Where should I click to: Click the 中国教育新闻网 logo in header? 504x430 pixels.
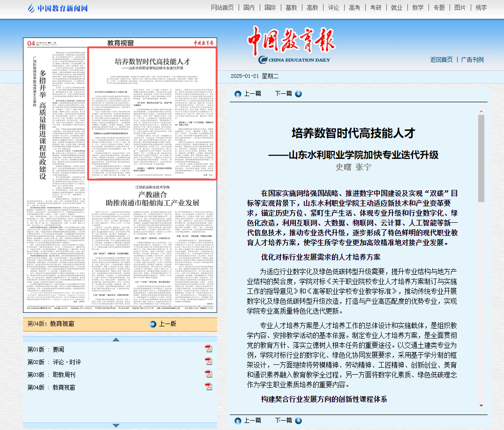pyautogui.click(x=57, y=8)
